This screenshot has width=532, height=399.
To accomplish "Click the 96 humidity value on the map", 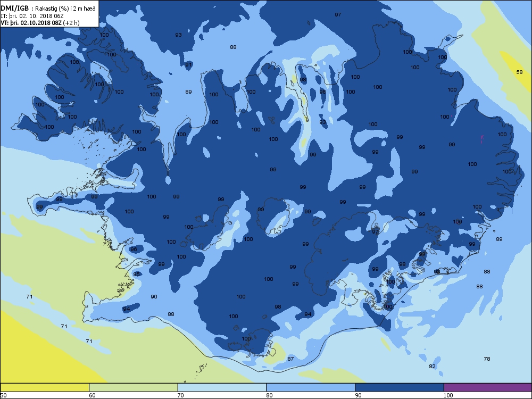I will tap(134, 249).
